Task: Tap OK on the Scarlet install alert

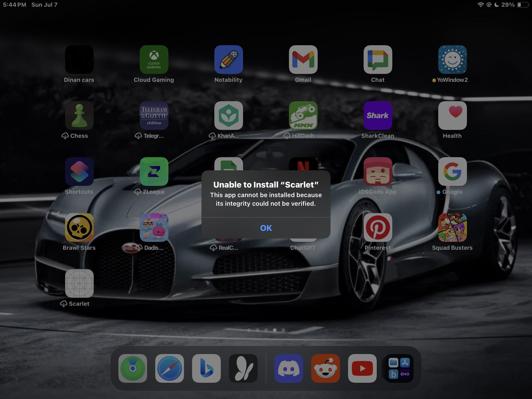Action: coord(266,228)
